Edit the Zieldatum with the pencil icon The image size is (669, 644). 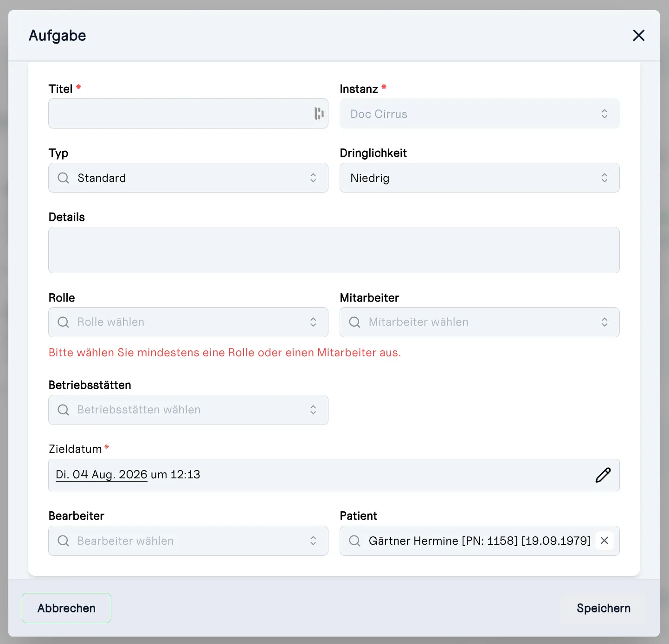point(603,475)
